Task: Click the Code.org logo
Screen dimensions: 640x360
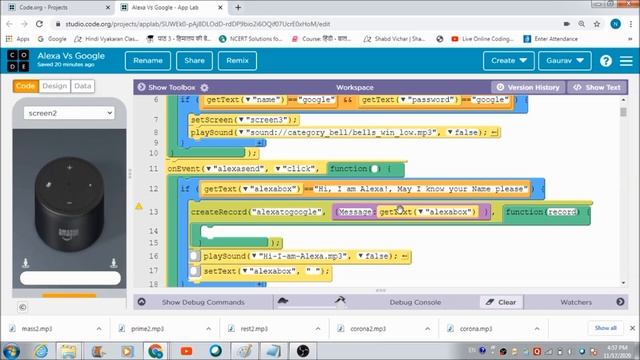Action: click(x=18, y=60)
